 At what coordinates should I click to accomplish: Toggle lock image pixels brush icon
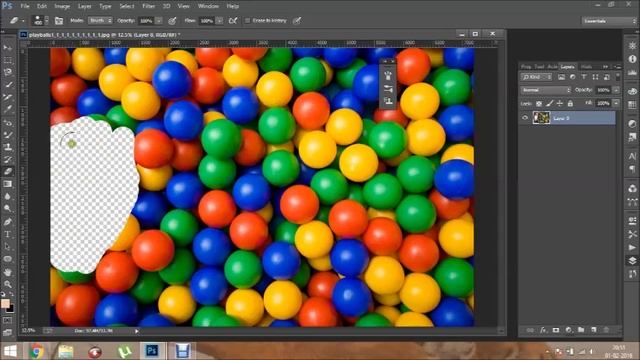pos(549,104)
